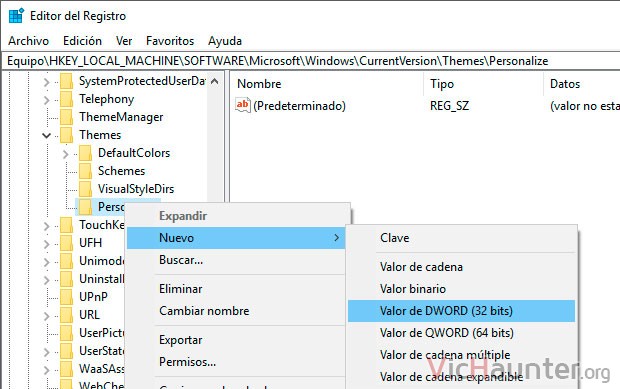Choose Exportar in the context menu

click(x=236, y=340)
